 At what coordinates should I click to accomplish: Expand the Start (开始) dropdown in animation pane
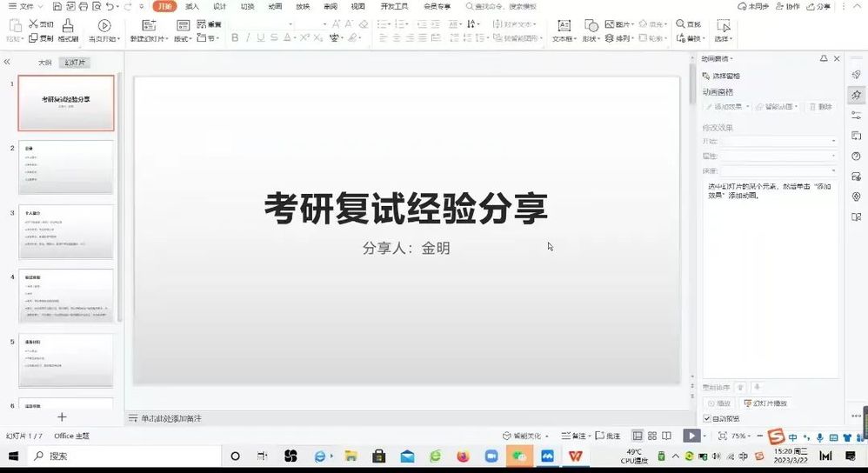(778, 141)
